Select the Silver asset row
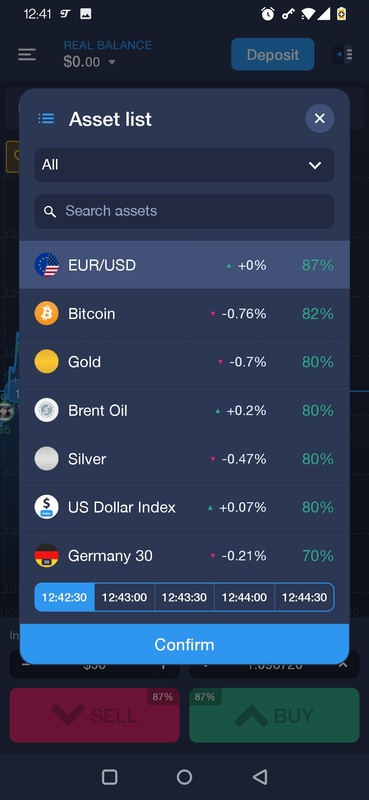 (184, 459)
